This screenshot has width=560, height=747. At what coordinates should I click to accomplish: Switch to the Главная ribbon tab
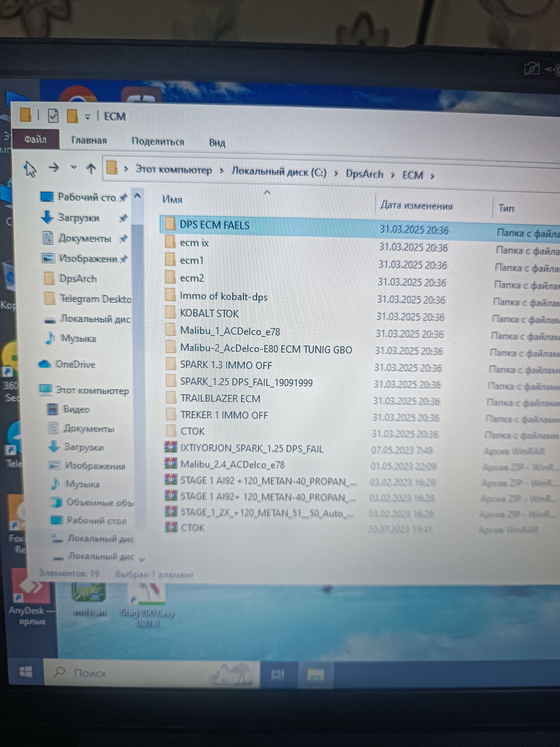[89, 140]
